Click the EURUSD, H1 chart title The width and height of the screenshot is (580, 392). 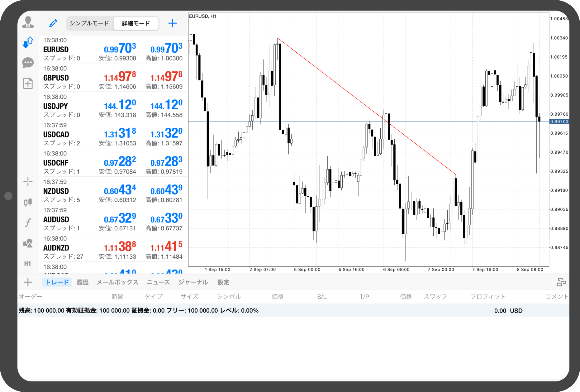click(x=202, y=16)
